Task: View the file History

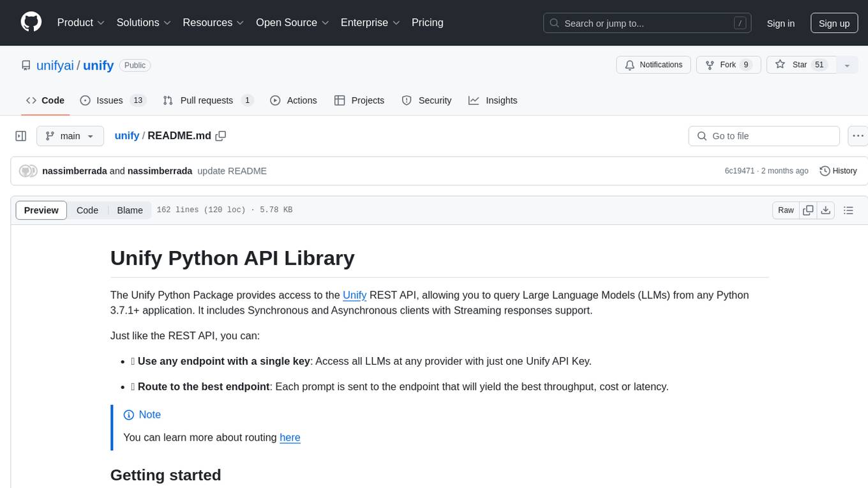Action: click(x=838, y=171)
